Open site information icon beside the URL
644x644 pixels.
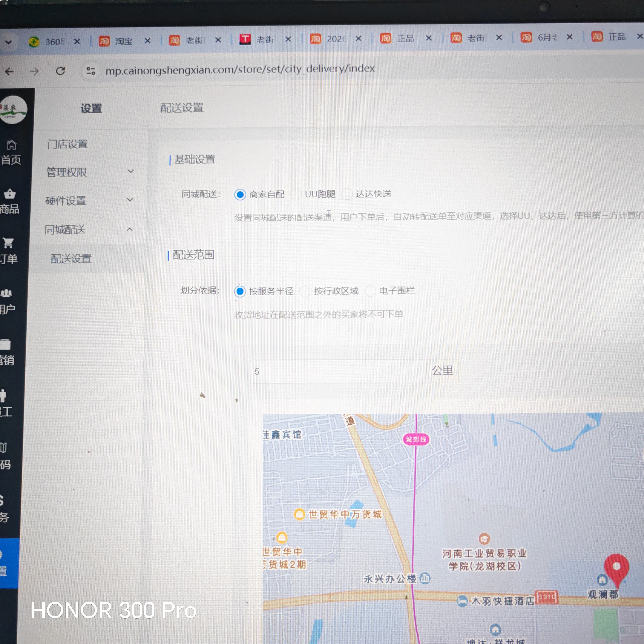[91, 71]
